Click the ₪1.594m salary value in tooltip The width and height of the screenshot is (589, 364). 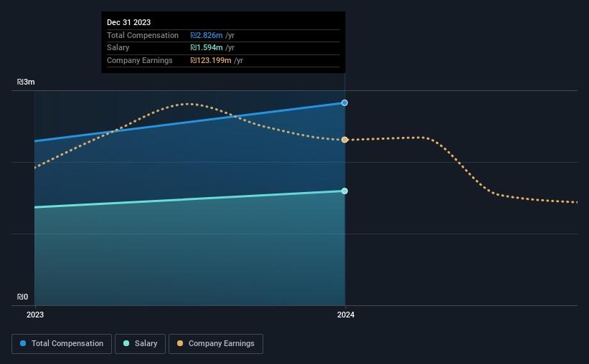(207, 48)
